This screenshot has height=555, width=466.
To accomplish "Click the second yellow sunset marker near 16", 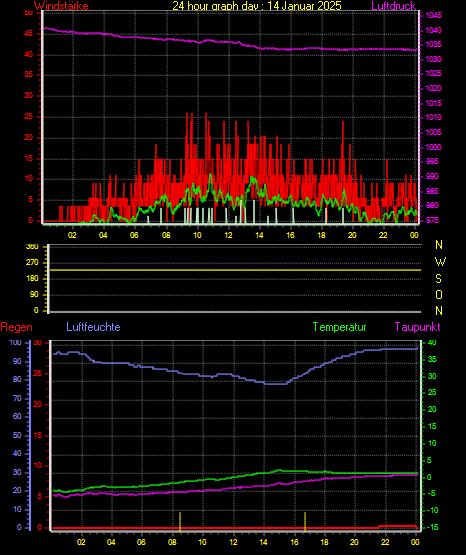I will [305, 522].
